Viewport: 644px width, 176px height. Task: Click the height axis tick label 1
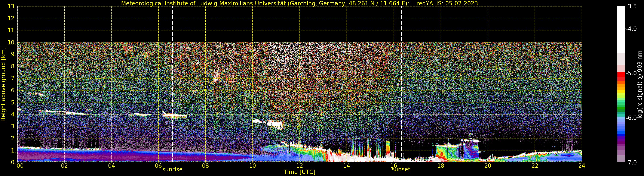[x=13, y=150]
